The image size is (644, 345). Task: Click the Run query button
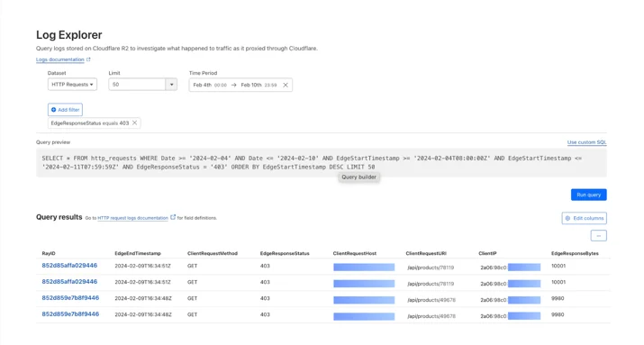588,195
